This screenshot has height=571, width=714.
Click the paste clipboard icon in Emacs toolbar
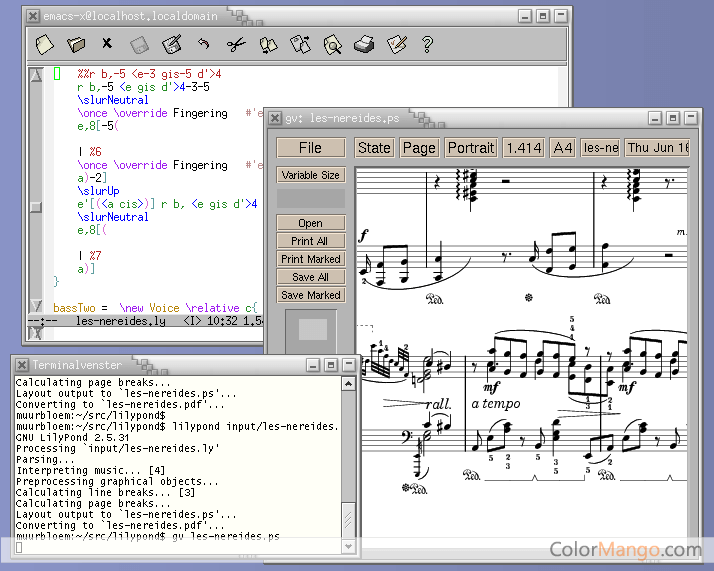point(301,44)
